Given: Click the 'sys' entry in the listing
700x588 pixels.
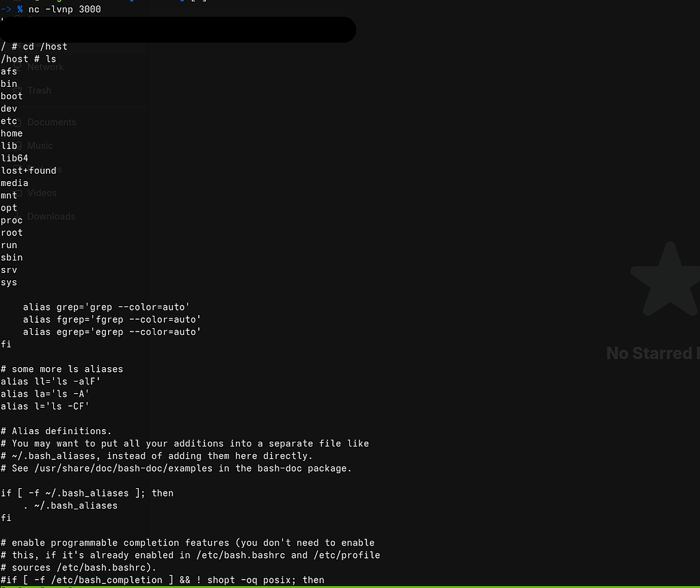Looking at the screenshot, I should (9, 282).
